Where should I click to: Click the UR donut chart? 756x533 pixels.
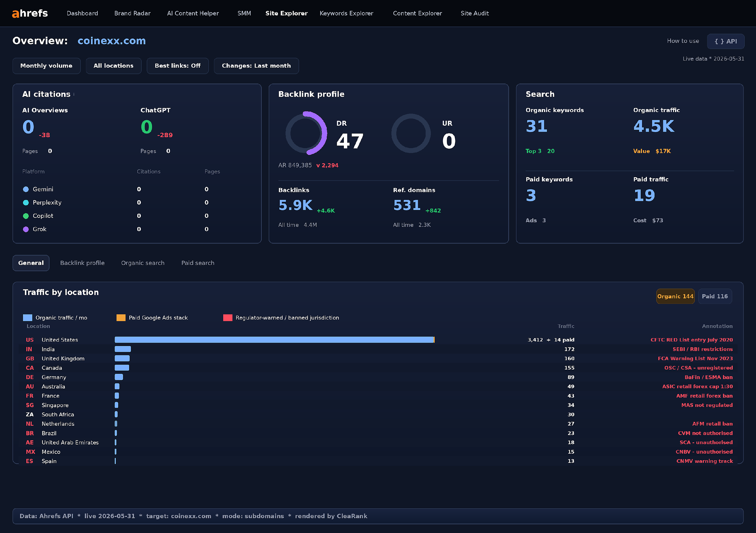pyautogui.click(x=411, y=133)
